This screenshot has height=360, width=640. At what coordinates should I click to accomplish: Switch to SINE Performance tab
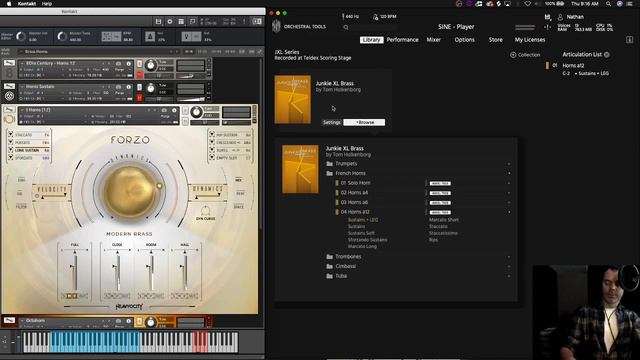[x=402, y=40]
